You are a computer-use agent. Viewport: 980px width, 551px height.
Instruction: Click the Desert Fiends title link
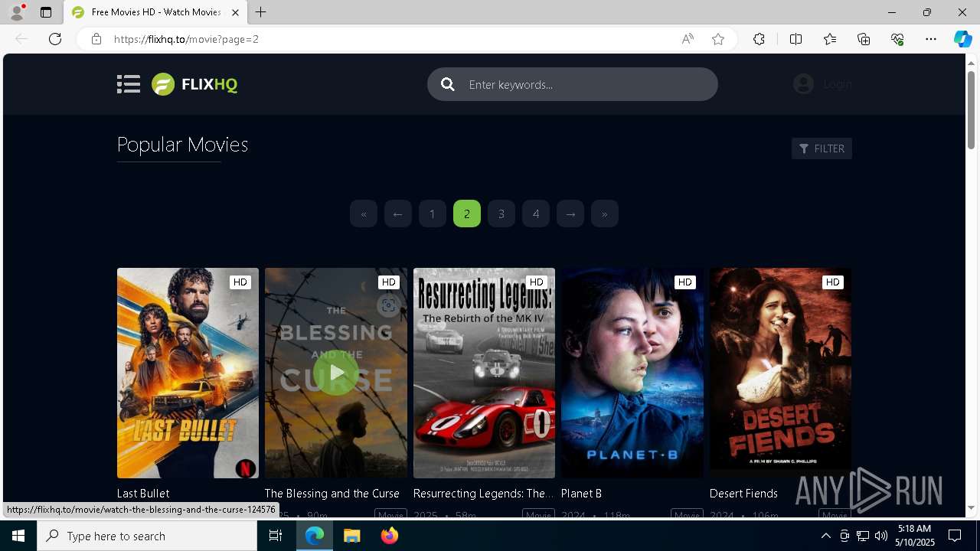(x=743, y=494)
